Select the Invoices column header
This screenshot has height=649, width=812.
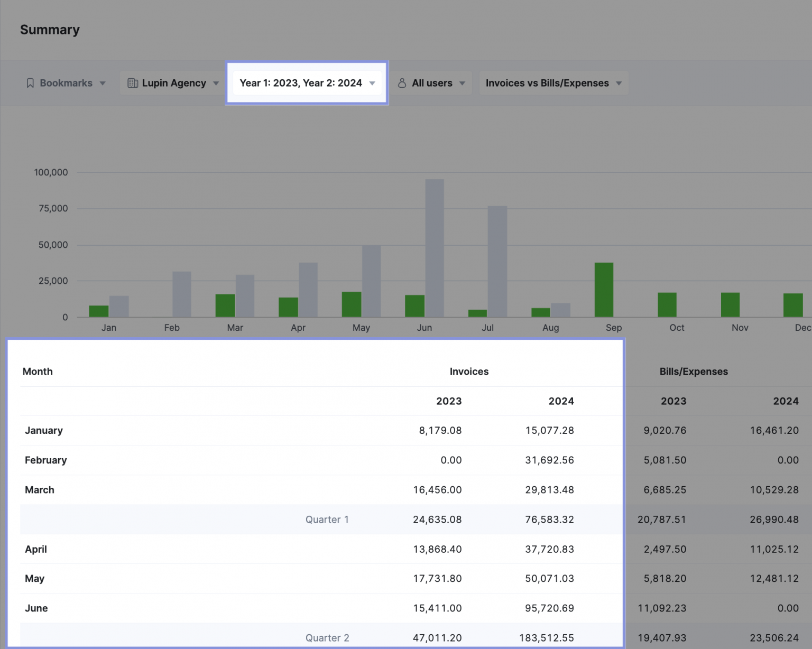tap(469, 371)
